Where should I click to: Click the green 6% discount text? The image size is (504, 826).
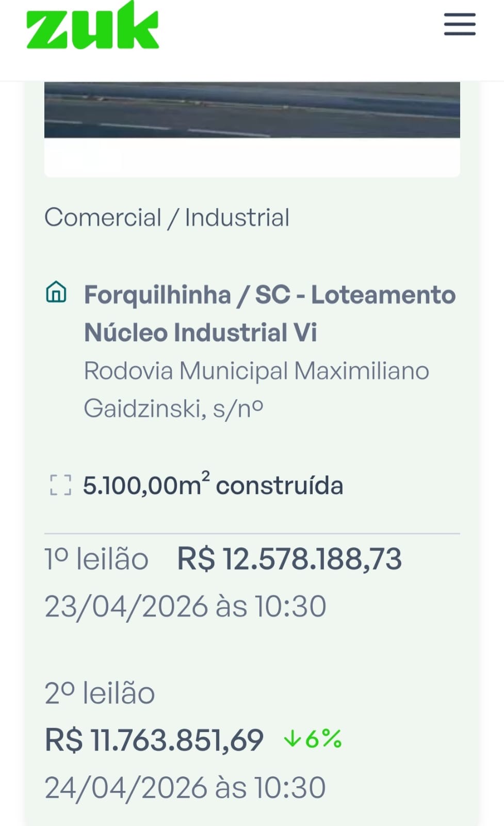tap(323, 739)
